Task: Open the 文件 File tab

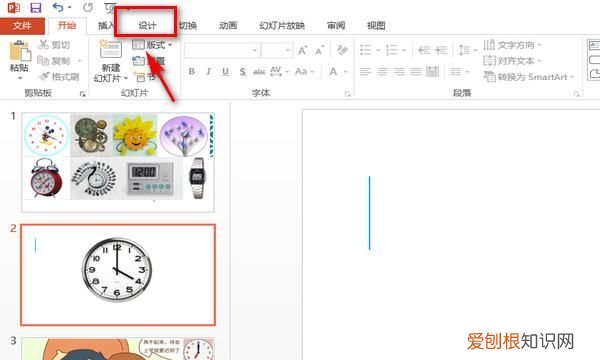Action: [x=22, y=26]
